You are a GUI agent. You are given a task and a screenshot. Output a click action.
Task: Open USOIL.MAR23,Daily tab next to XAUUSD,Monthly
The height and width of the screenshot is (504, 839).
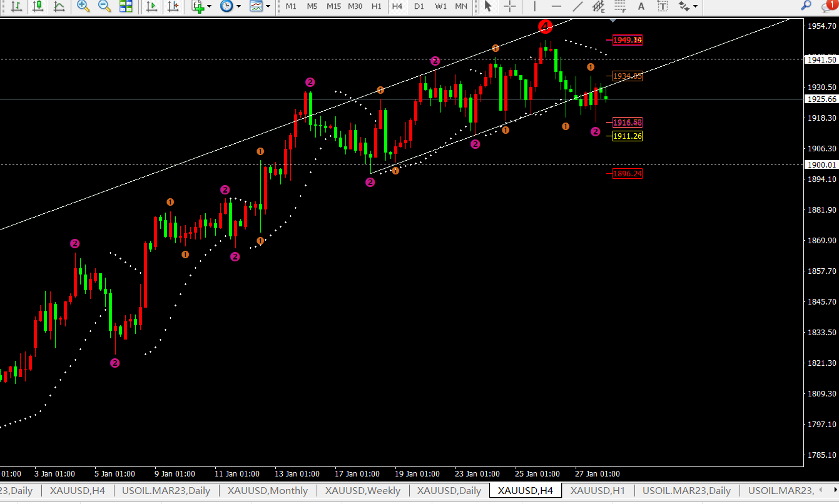166,491
